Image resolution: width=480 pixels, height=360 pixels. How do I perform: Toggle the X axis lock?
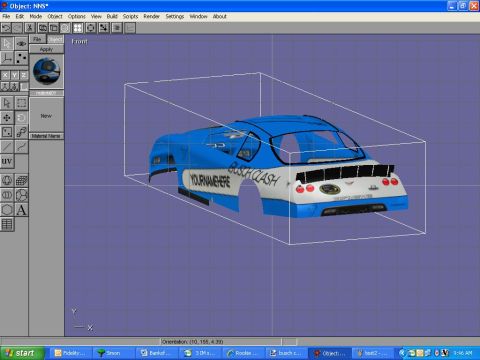(5, 75)
